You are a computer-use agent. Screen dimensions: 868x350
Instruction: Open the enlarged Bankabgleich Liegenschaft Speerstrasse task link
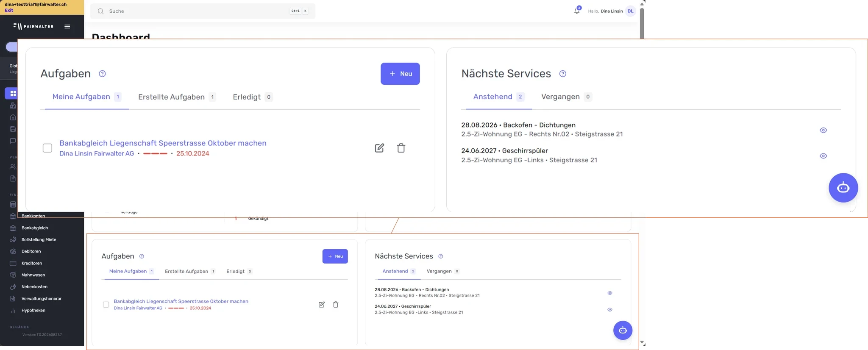[163, 143]
